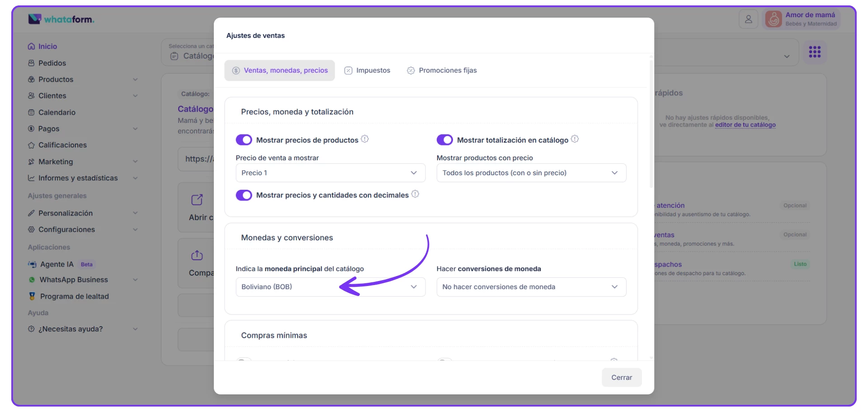Disable Mostrar totalización en catálogo switch

coord(445,140)
